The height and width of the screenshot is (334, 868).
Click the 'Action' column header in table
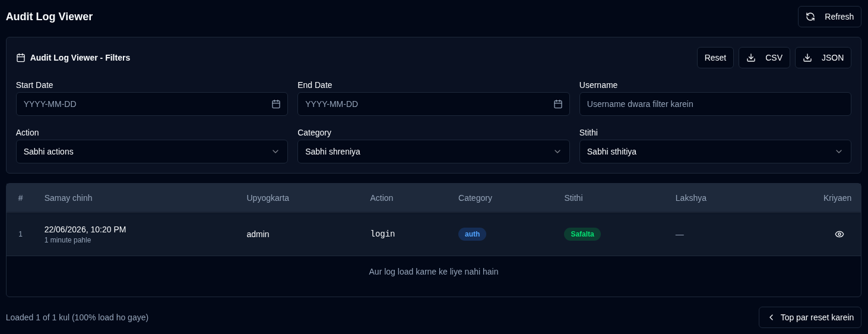click(382, 198)
